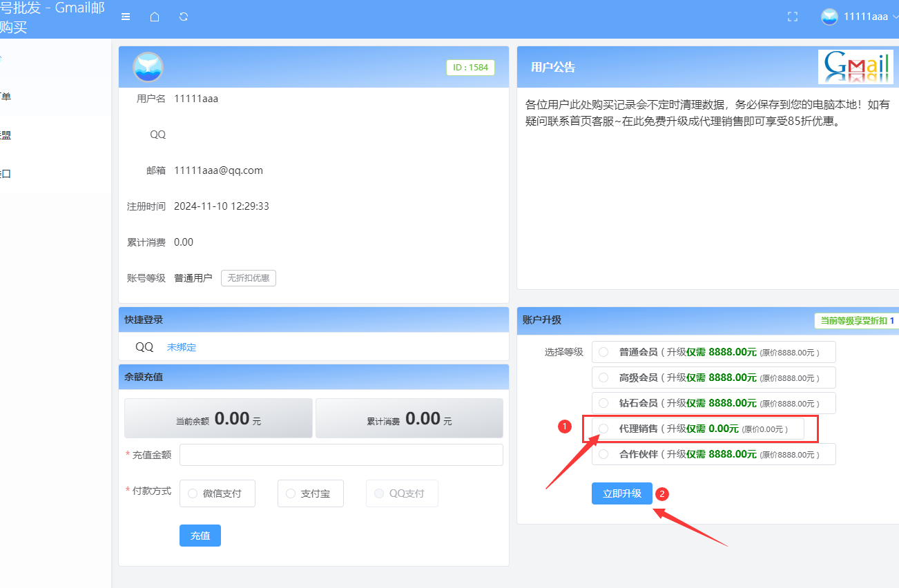Click the ID: 1584 badge

(x=470, y=68)
